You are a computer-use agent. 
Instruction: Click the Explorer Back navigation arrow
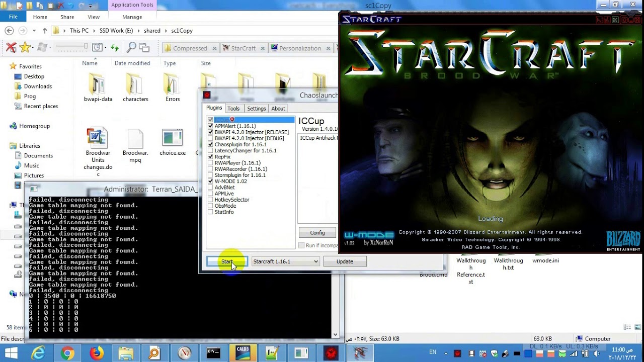9,31
